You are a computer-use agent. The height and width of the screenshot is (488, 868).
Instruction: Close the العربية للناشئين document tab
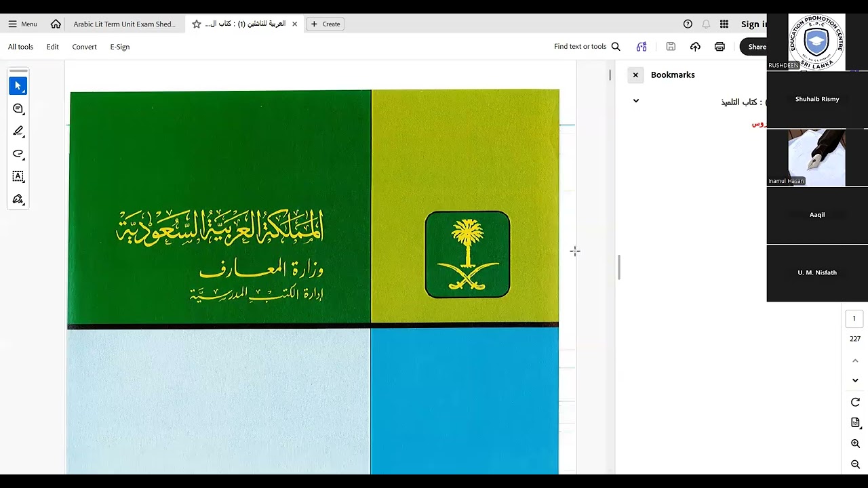[294, 24]
